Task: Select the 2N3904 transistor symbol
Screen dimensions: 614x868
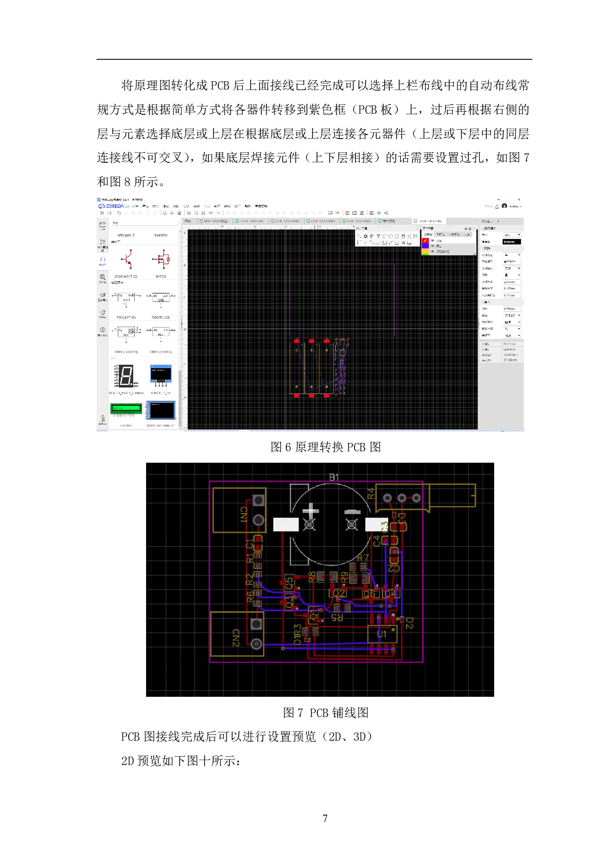Action: (126, 259)
